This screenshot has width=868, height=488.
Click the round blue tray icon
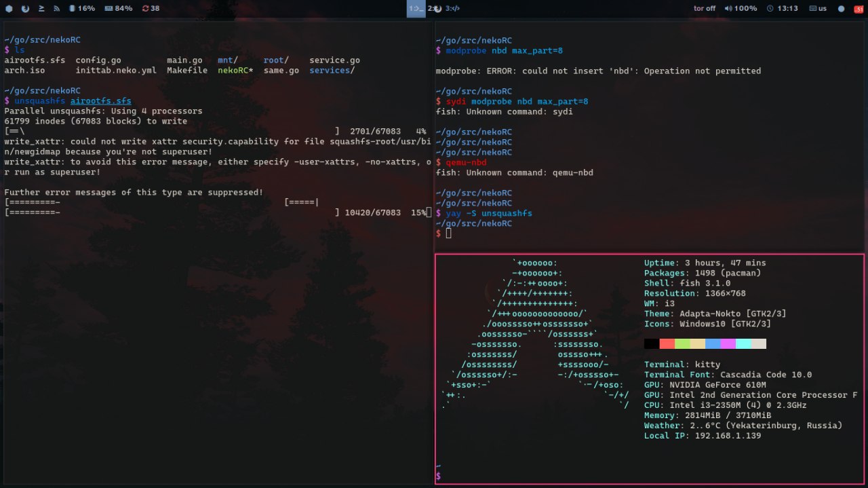pos(842,9)
